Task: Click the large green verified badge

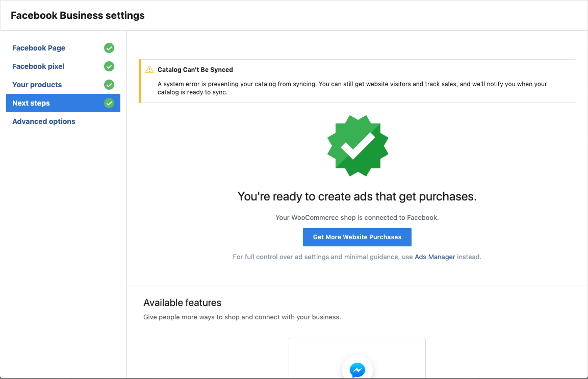Action: pyautogui.click(x=357, y=145)
